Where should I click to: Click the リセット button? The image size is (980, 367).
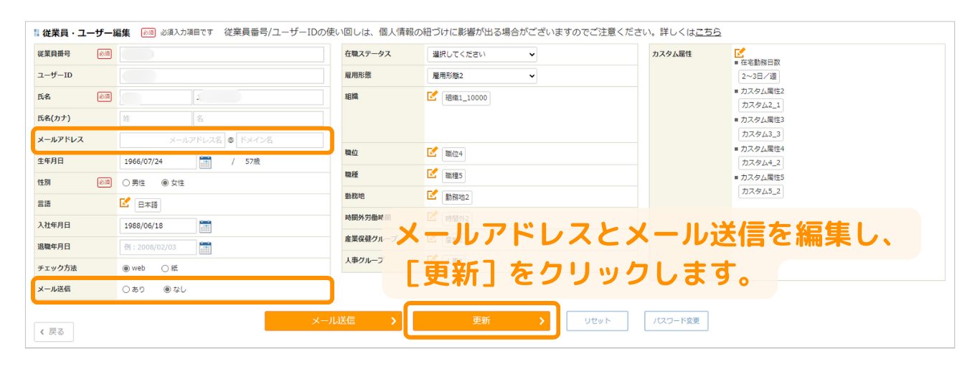tap(597, 321)
